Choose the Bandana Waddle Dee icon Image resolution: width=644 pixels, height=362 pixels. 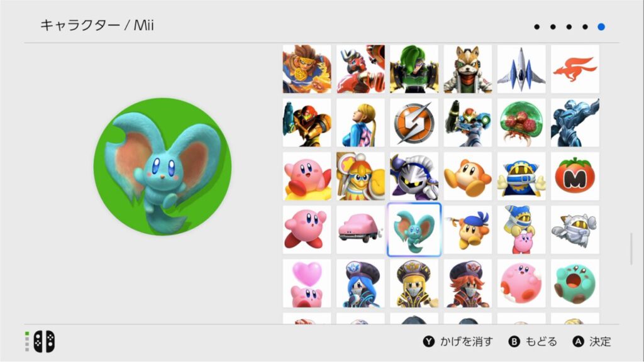point(467,230)
